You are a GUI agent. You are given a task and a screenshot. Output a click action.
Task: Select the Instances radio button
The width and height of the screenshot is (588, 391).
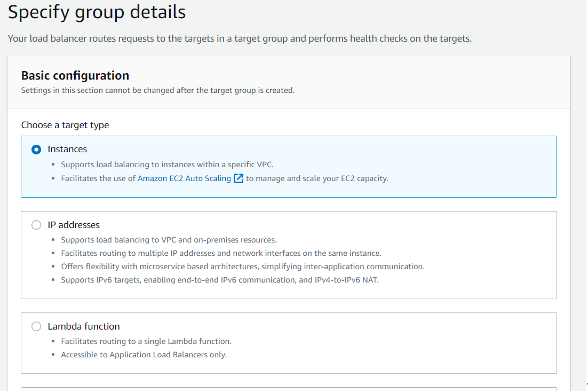click(36, 150)
